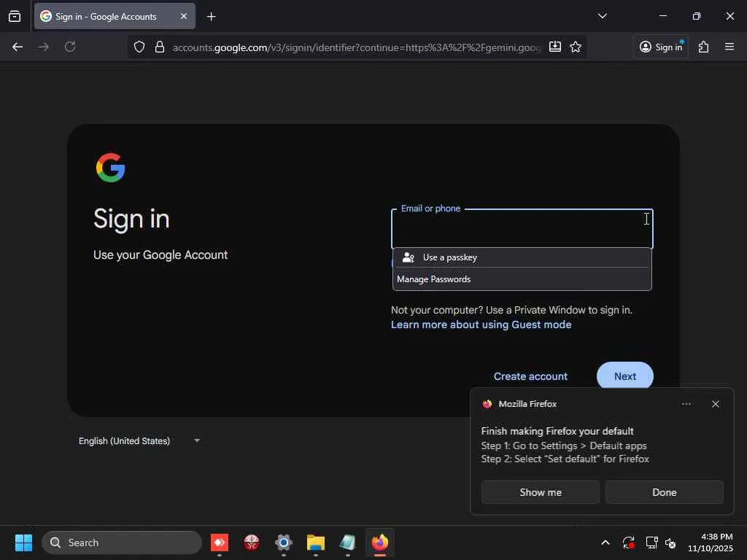Go forward one page
The image size is (747, 560).
point(43,47)
